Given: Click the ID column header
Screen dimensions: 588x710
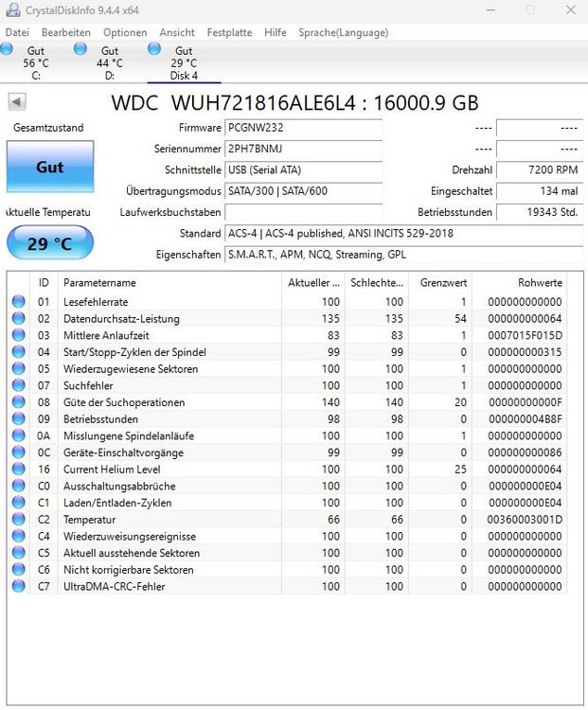Looking at the screenshot, I should coord(44,282).
